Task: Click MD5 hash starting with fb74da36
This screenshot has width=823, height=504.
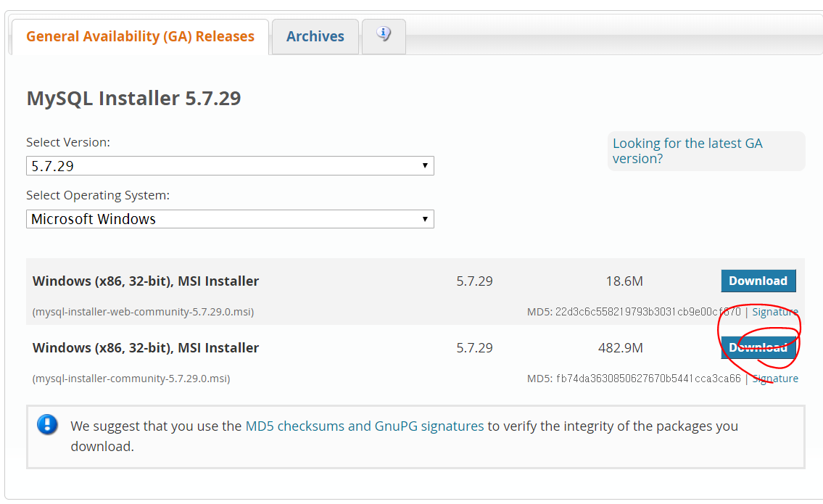Action: 648,379
